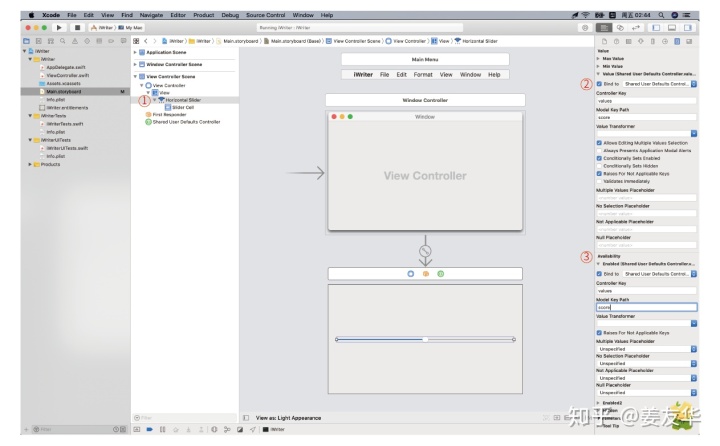720x446 pixels.
Task: Open the View Effects inspector icon
Action: point(689,41)
